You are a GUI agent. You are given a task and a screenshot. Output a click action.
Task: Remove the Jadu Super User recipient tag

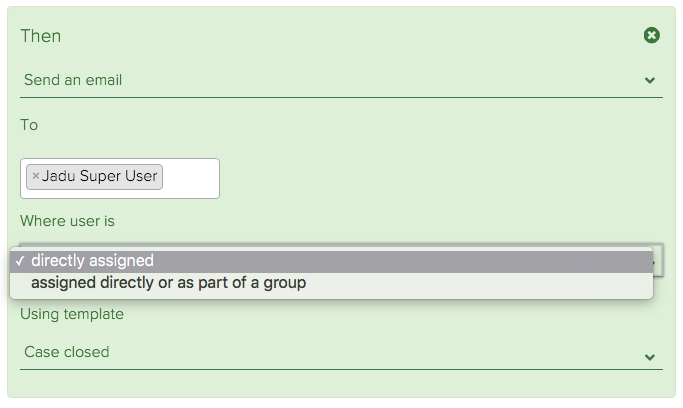(x=36, y=176)
